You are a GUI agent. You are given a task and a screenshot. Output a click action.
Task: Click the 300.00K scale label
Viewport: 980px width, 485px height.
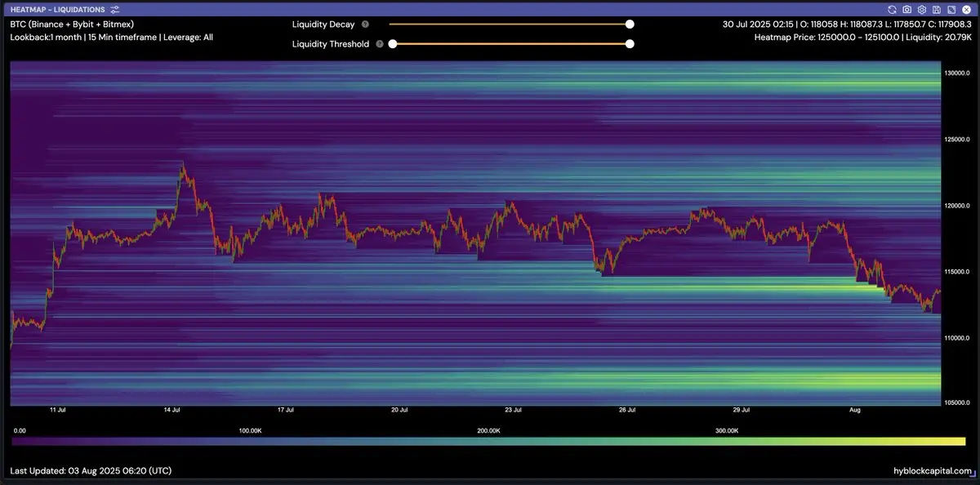pos(727,430)
